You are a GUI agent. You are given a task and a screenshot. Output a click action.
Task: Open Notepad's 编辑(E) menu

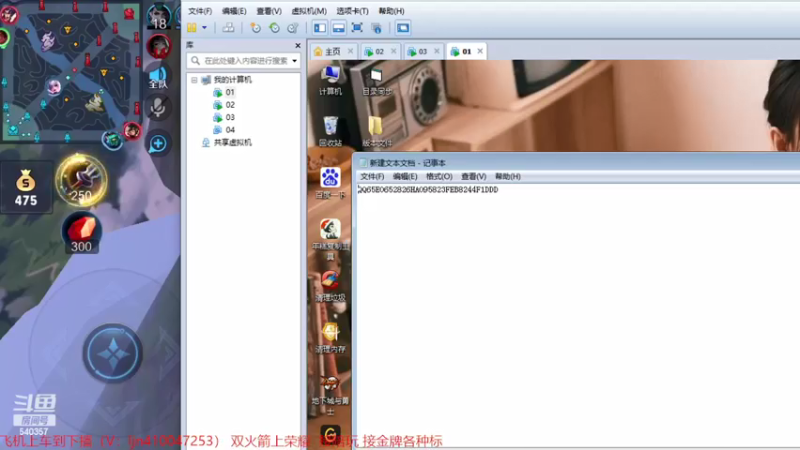405,177
